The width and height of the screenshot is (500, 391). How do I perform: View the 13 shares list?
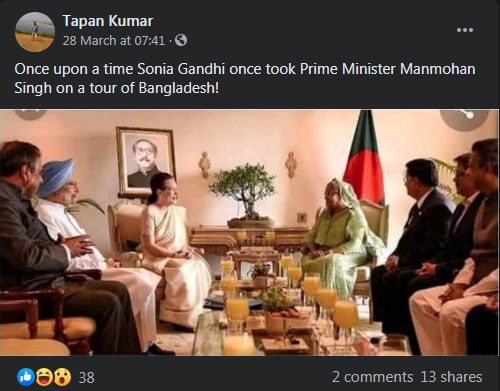pos(451,377)
